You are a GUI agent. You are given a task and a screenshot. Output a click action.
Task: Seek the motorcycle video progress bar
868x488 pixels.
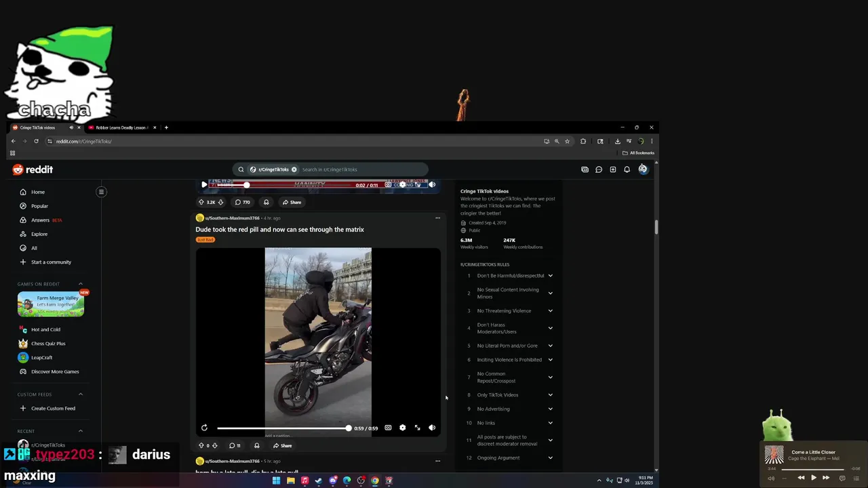(283, 428)
